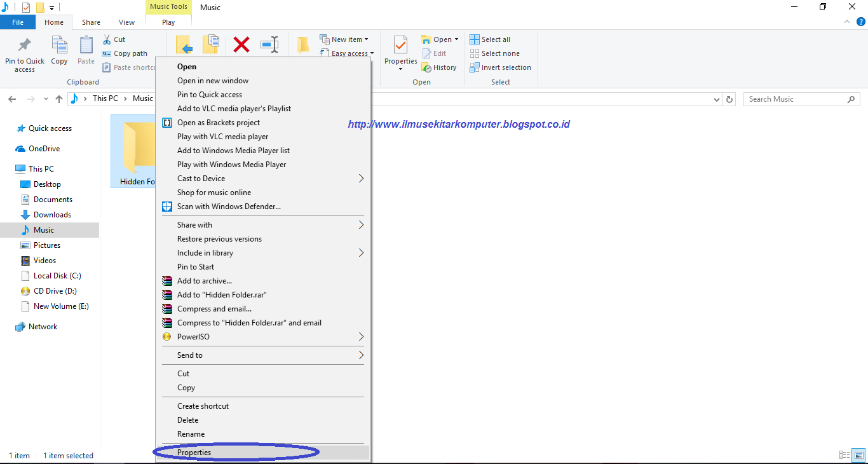Image resolution: width=868 pixels, height=464 pixels.
Task: Click the Hidden Folder thumbnail
Action: point(139,147)
